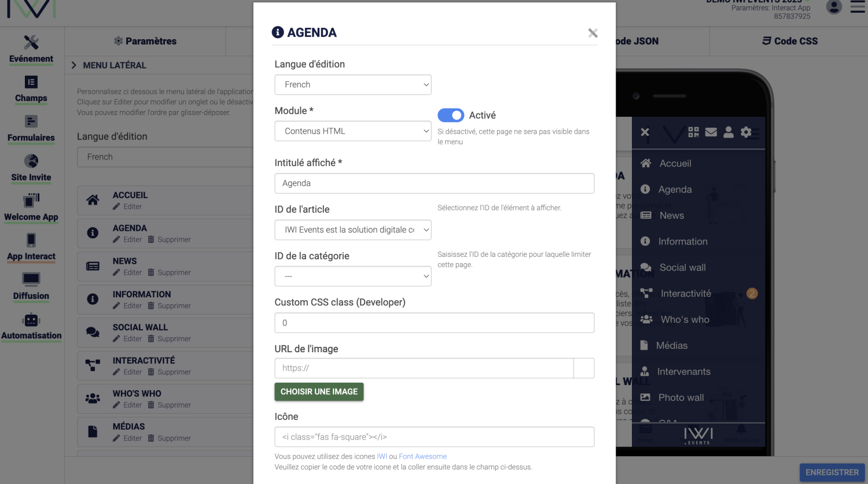Image resolution: width=868 pixels, height=484 pixels.
Task: Switch to the Paramètres tab
Action: (x=145, y=41)
